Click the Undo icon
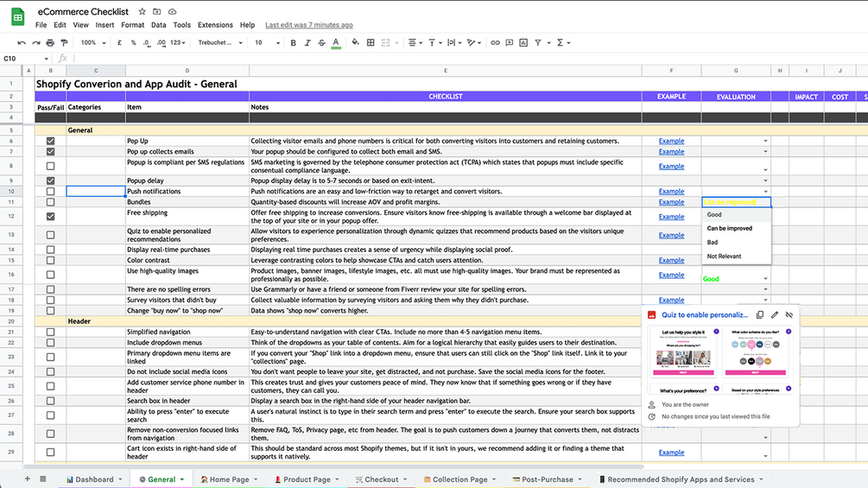This screenshot has width=868, height=488. click(x=22, y=42)
